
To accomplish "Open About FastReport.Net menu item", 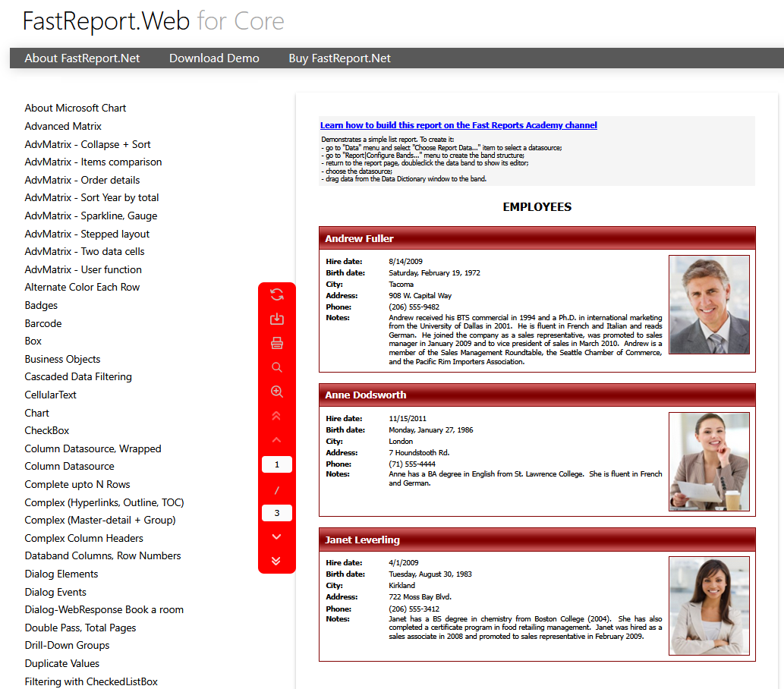I will pyautogui.click(x=82, y=58).
